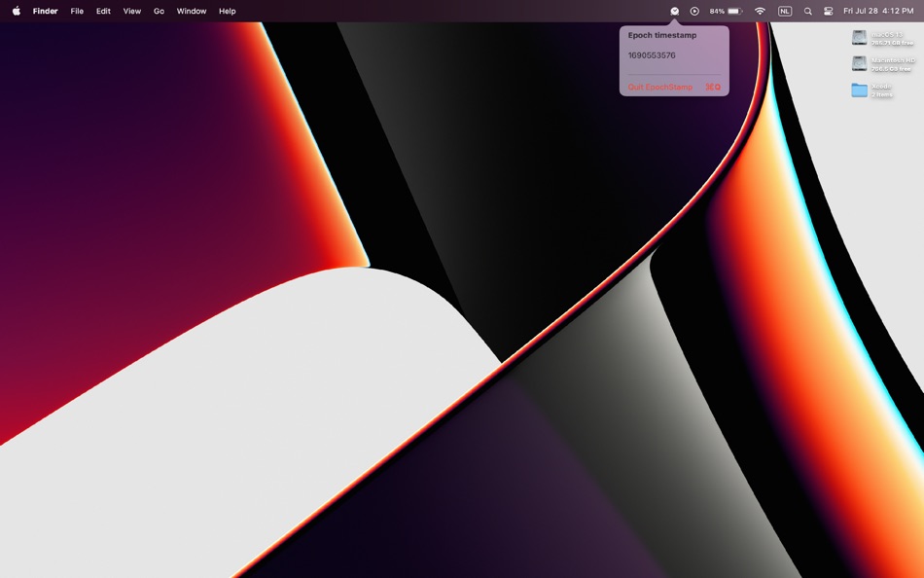The height and width of the screenshot is (578, 924).
Task: Open the Now Playing play-circle menu bar icon
Action: [694, 12]
